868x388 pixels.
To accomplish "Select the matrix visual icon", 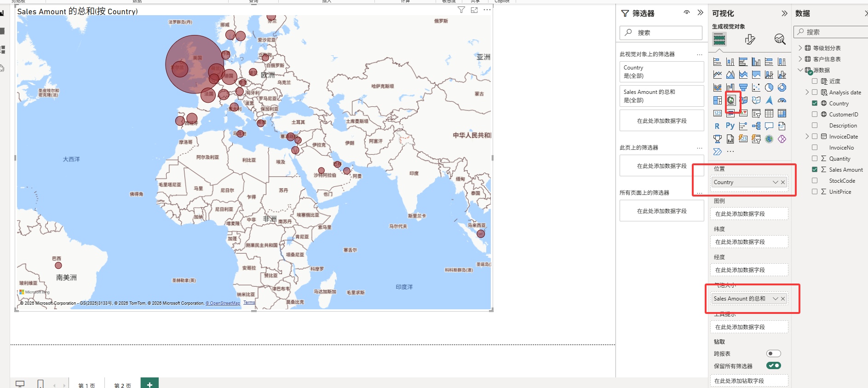I will [x=782, y=113].
